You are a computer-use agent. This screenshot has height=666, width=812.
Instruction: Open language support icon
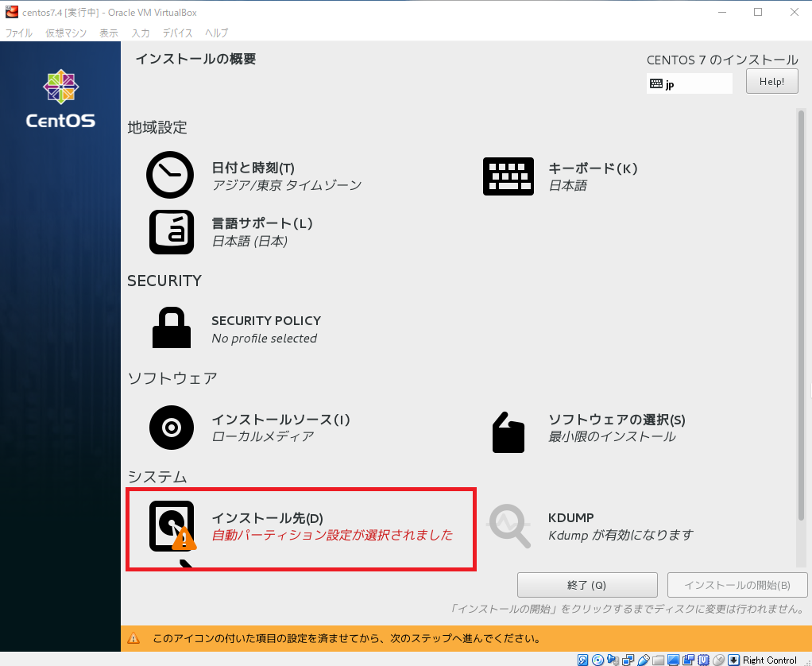[x=172, y=231]
